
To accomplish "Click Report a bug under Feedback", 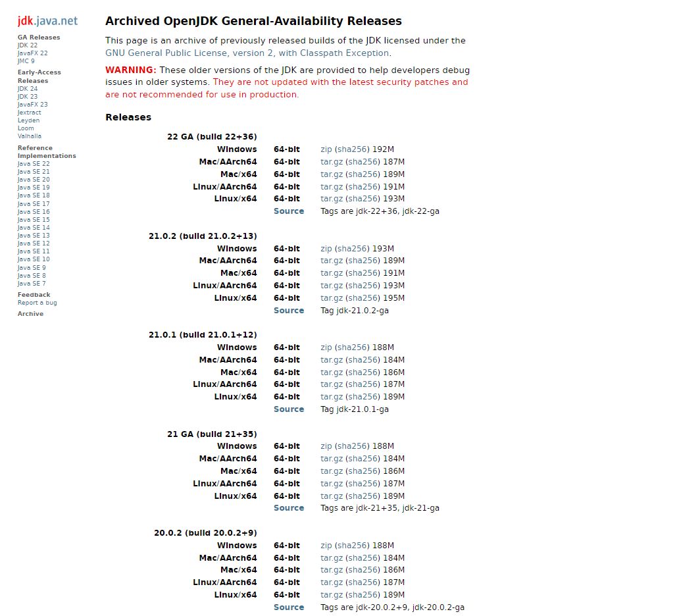I will click(x=37, y=302).
